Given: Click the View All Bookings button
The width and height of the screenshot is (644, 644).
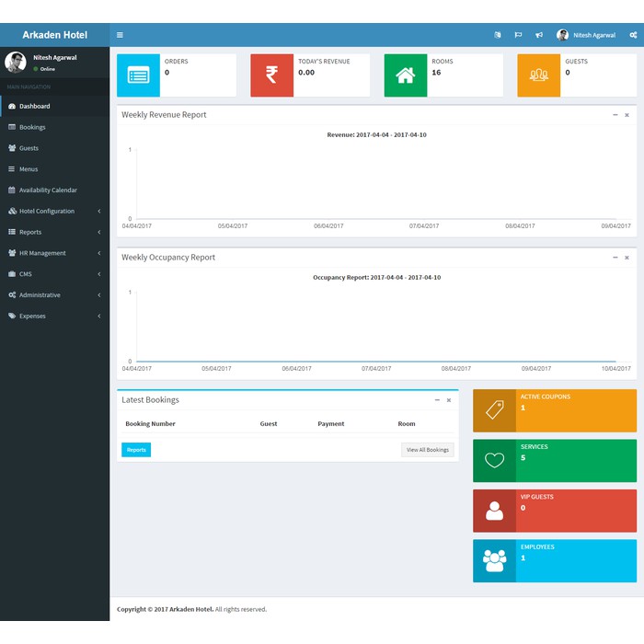Looking at the screenshot, I should coord(427,450).
